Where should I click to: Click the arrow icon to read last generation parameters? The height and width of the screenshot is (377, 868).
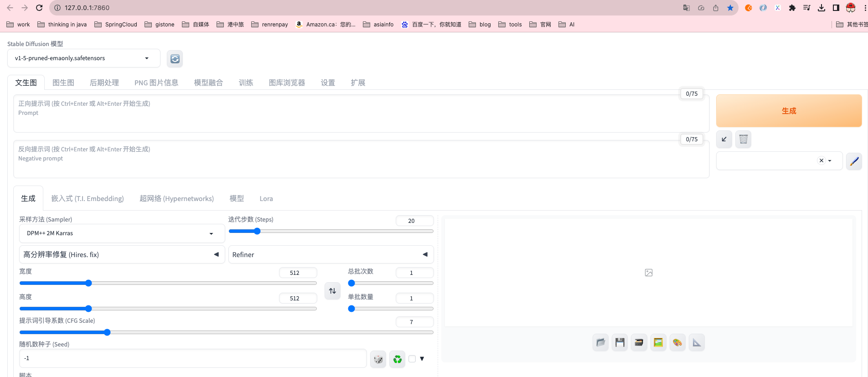(724, 139)
